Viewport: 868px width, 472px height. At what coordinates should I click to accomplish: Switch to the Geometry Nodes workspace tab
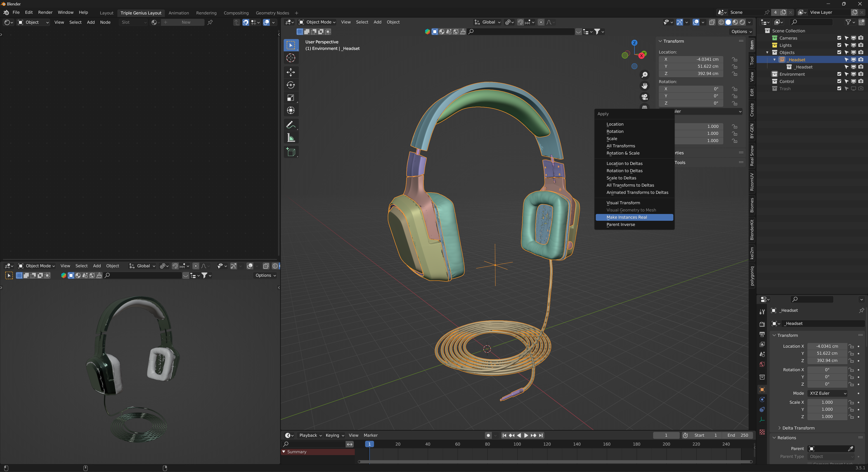click(272, 13)
